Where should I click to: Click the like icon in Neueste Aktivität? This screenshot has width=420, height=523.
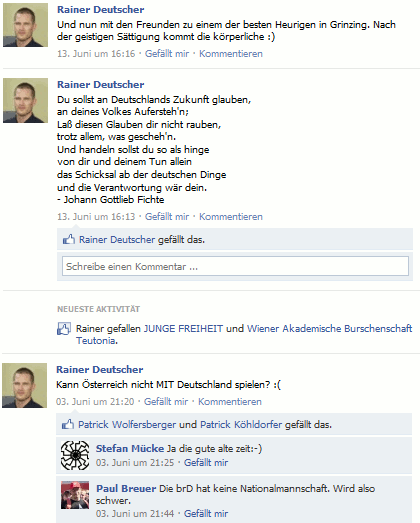click(64, 329)
